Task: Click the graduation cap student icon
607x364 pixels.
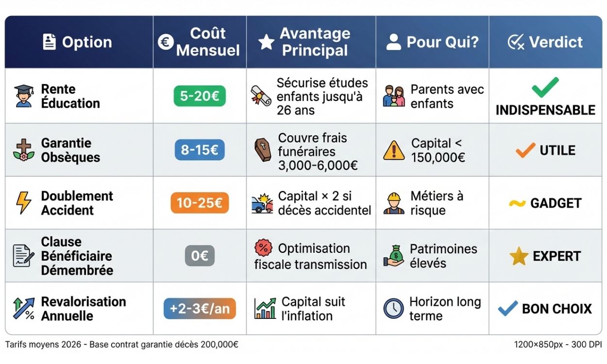Action: coord(23,96)
